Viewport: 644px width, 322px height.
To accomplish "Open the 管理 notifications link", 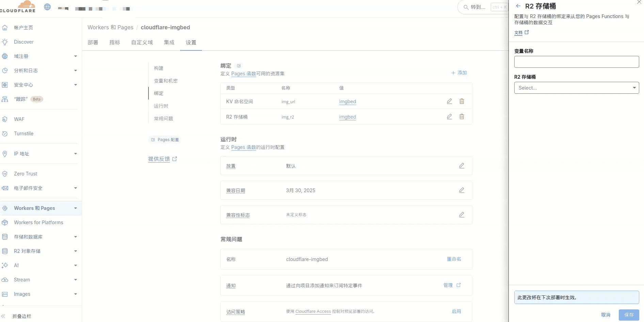I will [x=452, y=285].
